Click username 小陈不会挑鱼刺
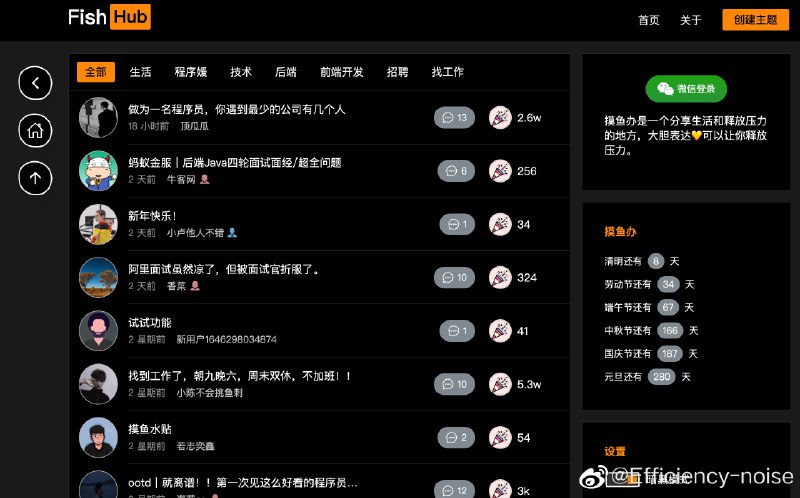Viewport: 800px width, 498px height. pyautogui.click(x=210, y=393)
